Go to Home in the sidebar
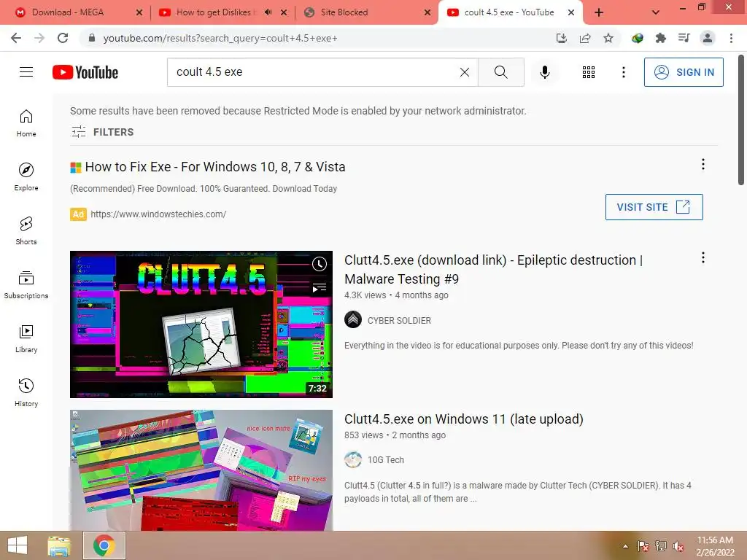This screenshot has width=747, height=560. pyautogui.click(x=26, y=122)
